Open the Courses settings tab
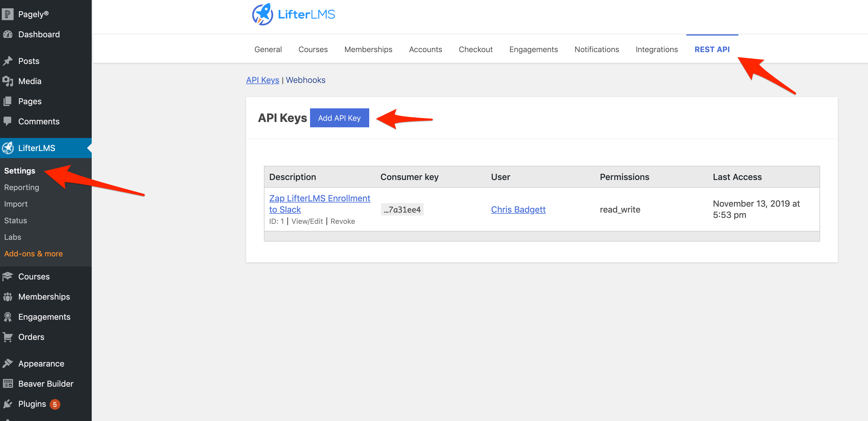 coord(313,49)
